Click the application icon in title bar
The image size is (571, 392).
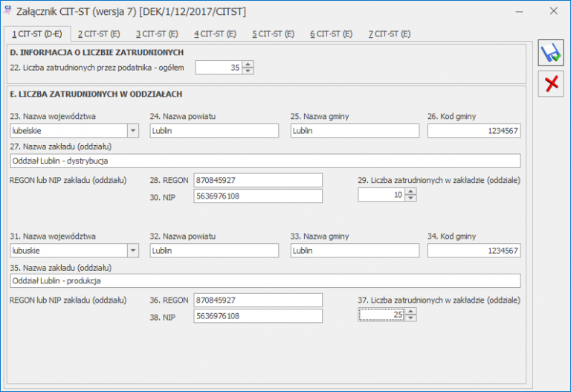click(8, 11)
